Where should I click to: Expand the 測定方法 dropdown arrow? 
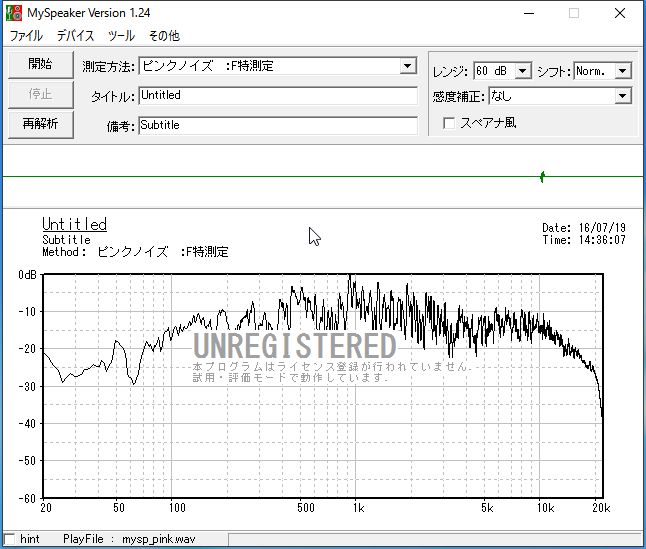click(x=407, y=66)
